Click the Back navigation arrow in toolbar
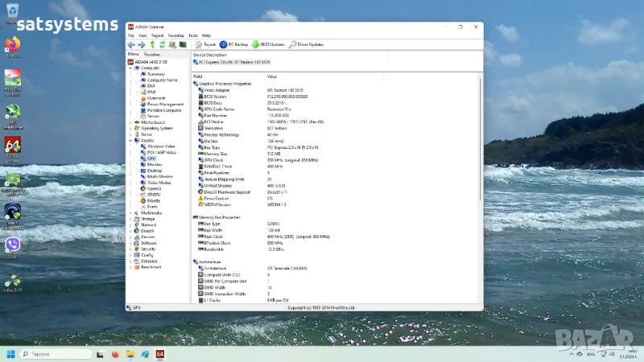644x362 pixels. pyautogui.click(x=131, y=44)
